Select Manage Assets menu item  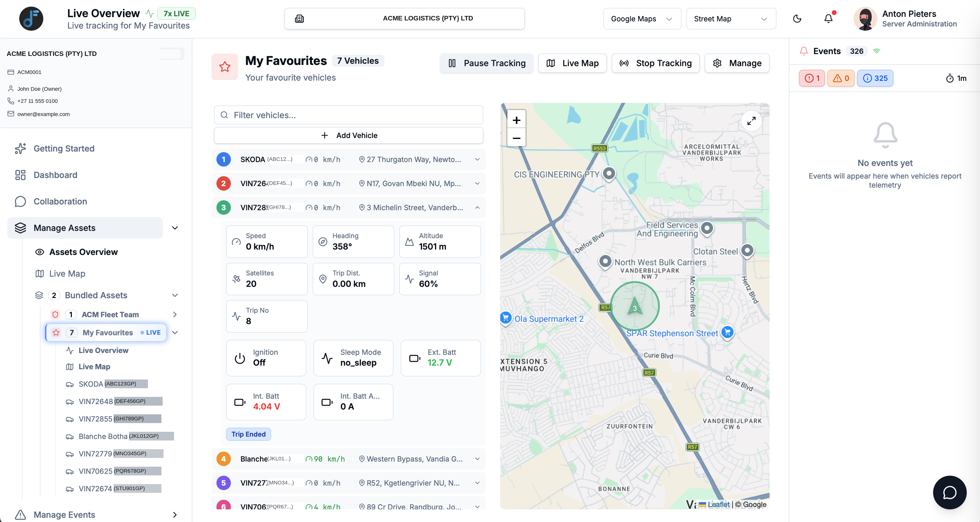click(x=85, y=228)
